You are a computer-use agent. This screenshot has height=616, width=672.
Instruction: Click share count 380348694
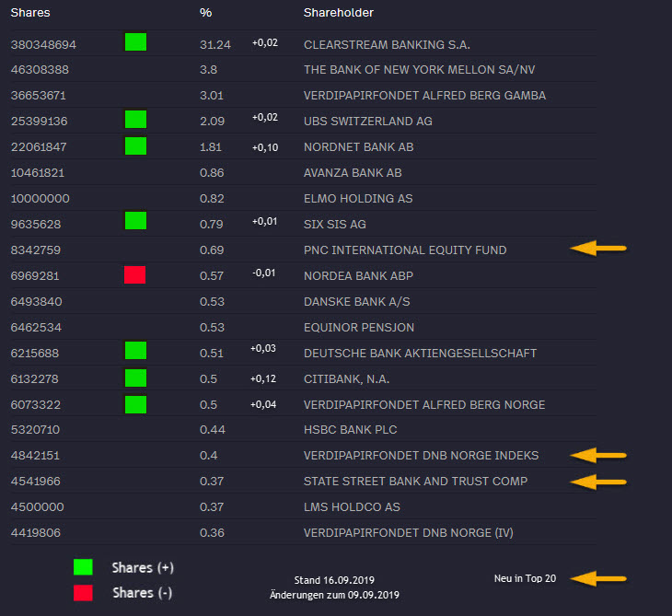[43, 44]
